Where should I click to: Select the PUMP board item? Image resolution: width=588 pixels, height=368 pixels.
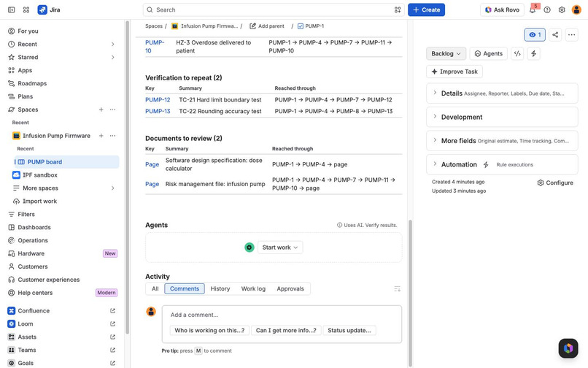tap(66, 162)
